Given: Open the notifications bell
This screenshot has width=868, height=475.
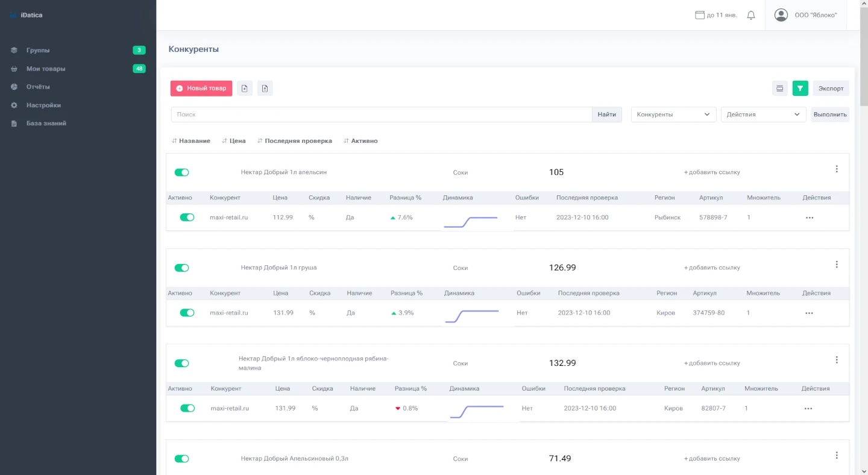Looking at the screenshot, I should tap(751, 15).
